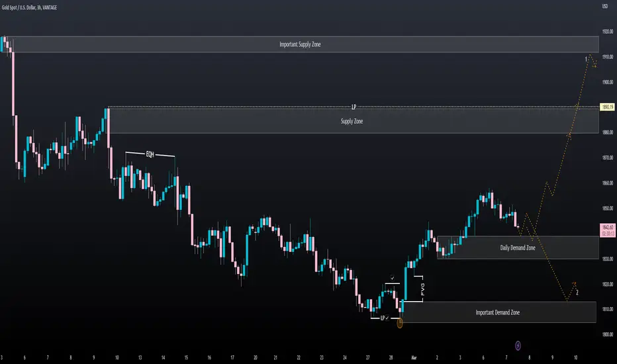The width and height of the screenshot is (617, 364).
Task: Click the 13 date label on the time axis
Action: pyautogui.click(x=140, y=357)
